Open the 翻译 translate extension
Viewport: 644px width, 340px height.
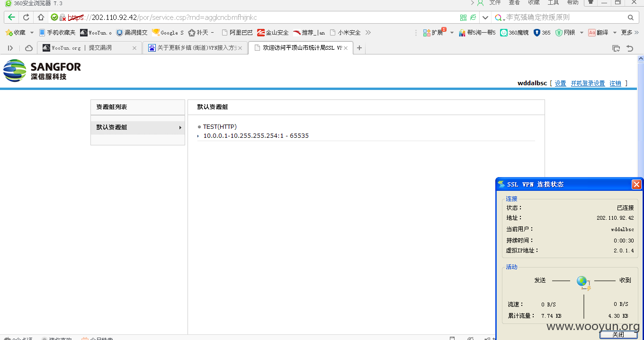(x=598, y=33)
